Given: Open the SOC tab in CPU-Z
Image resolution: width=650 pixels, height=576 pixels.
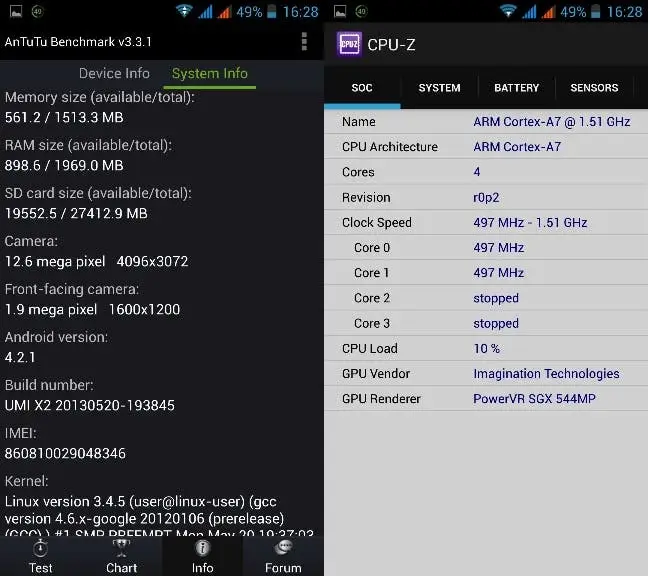Looking at the screenshot, I should click(362, 88).
